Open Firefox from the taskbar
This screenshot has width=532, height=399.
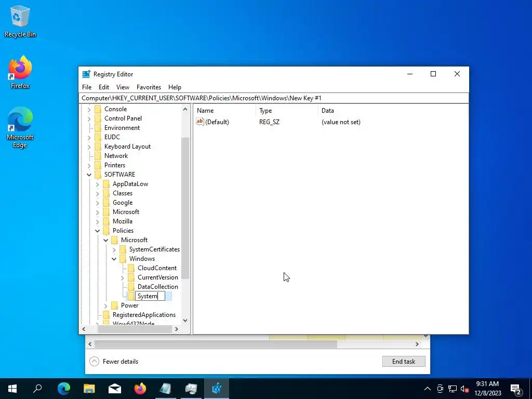(x=140, y=389)
